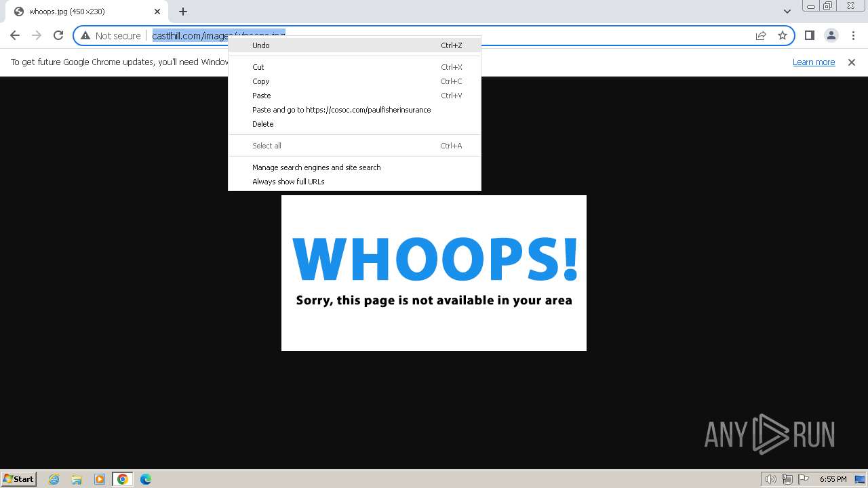The width and height of the screenshot is (868, 488).
Task: Open a new tab with plus
Action: click(x=183, y=12)
